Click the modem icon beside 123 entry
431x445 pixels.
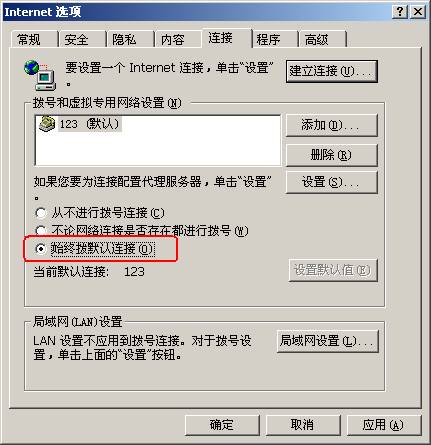(47, 124)
